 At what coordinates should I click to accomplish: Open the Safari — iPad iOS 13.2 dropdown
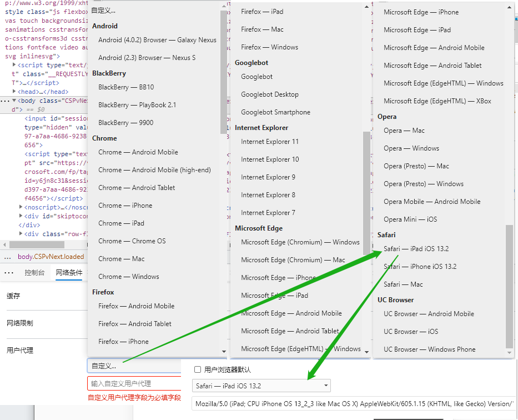click(261, 386)
